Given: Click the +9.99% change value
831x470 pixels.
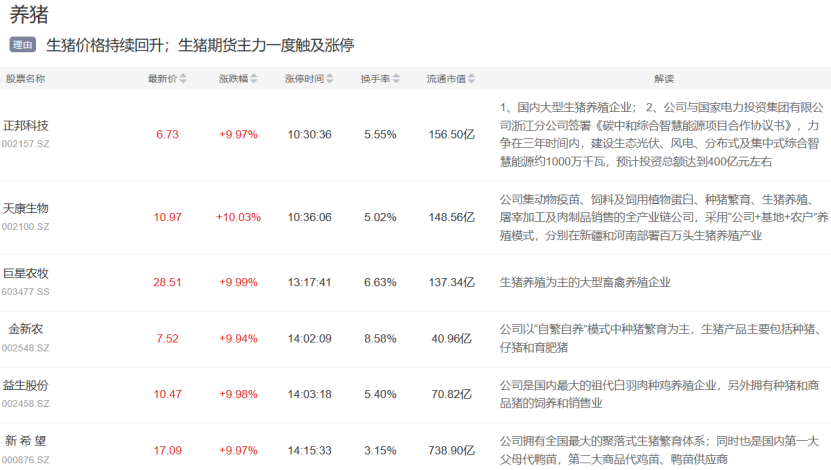Looking at the screenshot, I should [238, 282].
